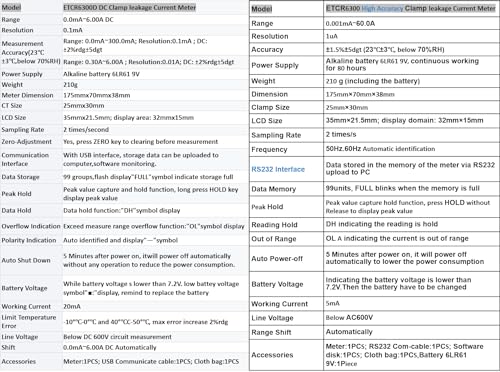Select the 'Shift' row label

(8, 347)
